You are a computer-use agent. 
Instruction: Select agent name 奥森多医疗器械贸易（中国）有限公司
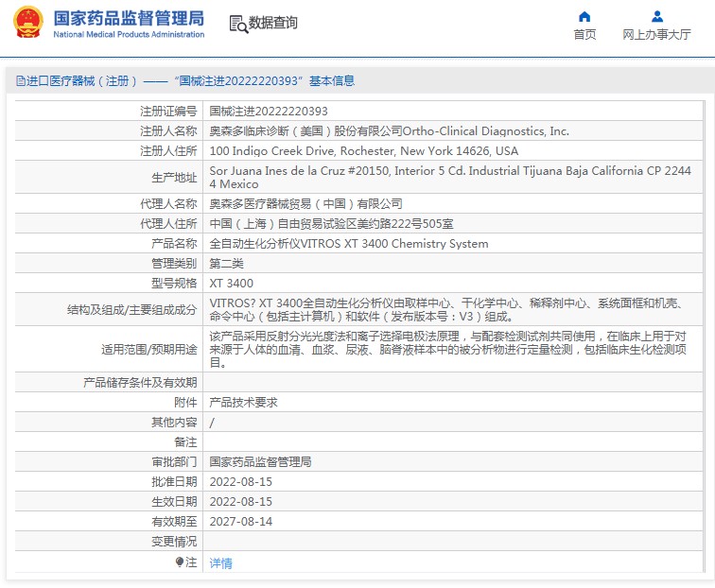click(x=305, y=204)
